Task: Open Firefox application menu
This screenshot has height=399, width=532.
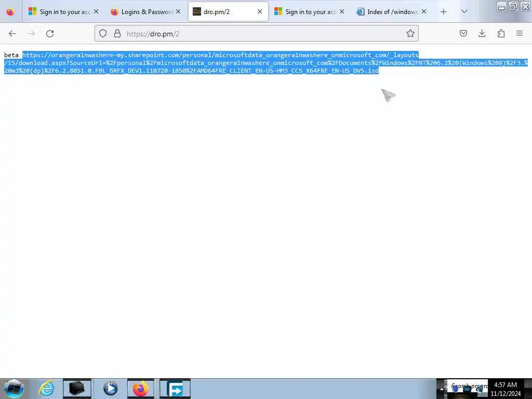Action: coord(520,33)
